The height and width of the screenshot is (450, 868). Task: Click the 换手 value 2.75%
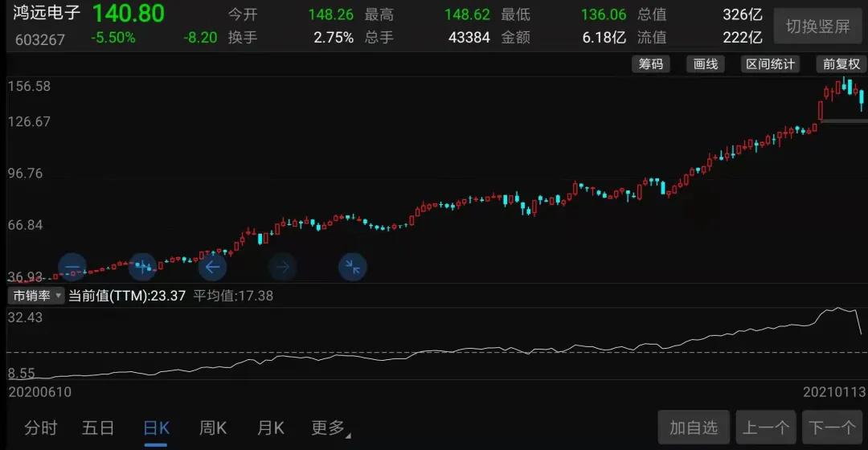[x=334, y=38]
